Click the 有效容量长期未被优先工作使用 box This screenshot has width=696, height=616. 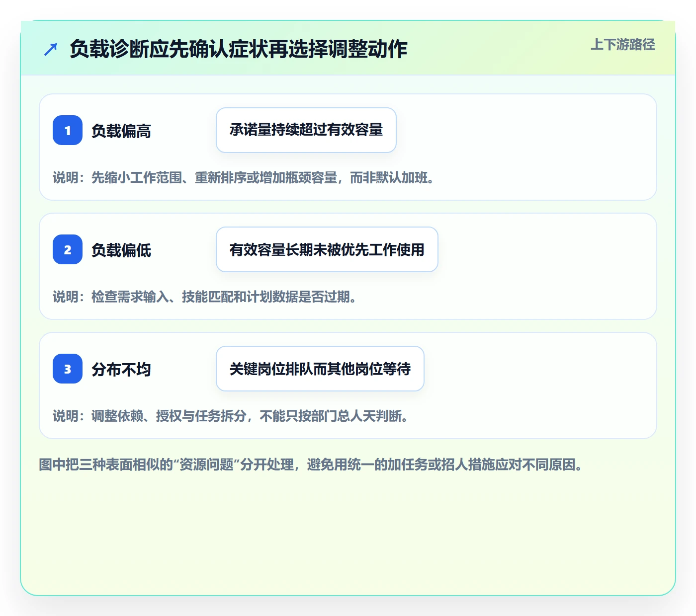point(327,249)
